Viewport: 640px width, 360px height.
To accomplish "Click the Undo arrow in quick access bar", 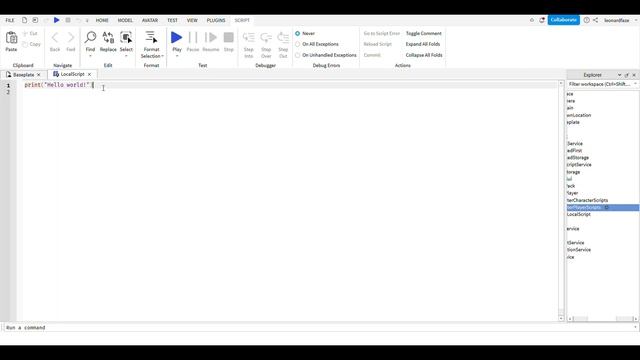I will [78, 20].
